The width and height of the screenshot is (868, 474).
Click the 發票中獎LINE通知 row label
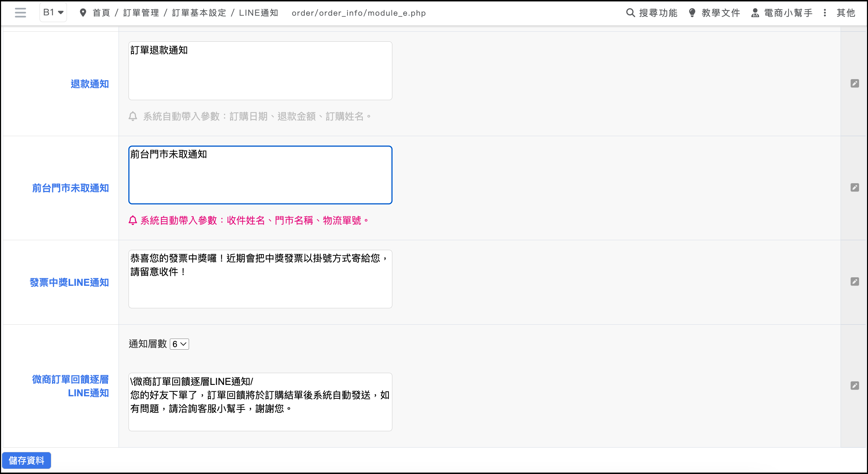(69, 283)
